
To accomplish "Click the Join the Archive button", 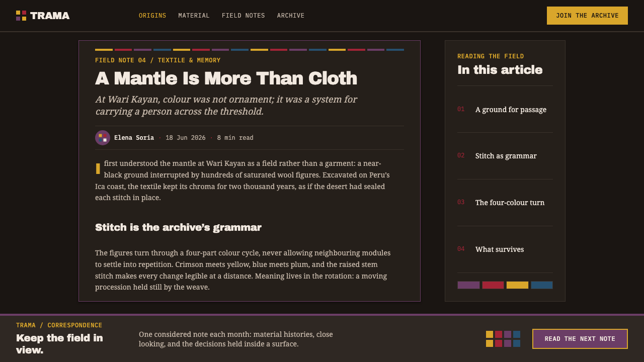I will click(x=587, y=16).
